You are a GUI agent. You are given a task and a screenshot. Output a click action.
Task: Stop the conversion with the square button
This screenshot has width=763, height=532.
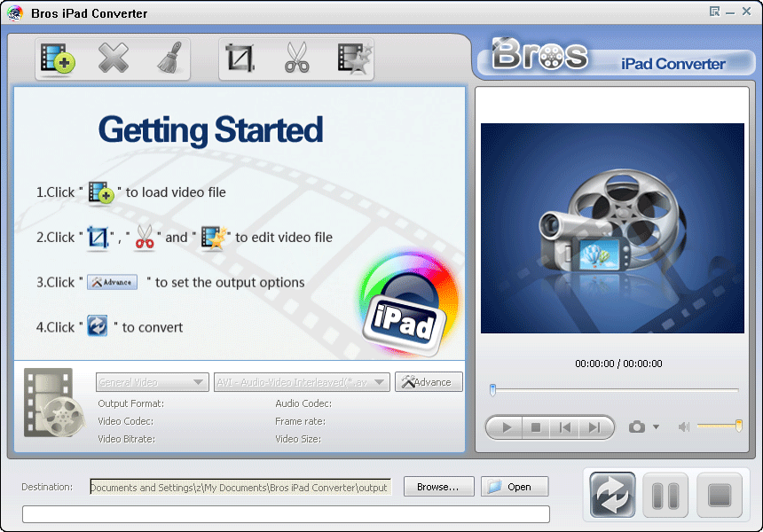[718, 495]
